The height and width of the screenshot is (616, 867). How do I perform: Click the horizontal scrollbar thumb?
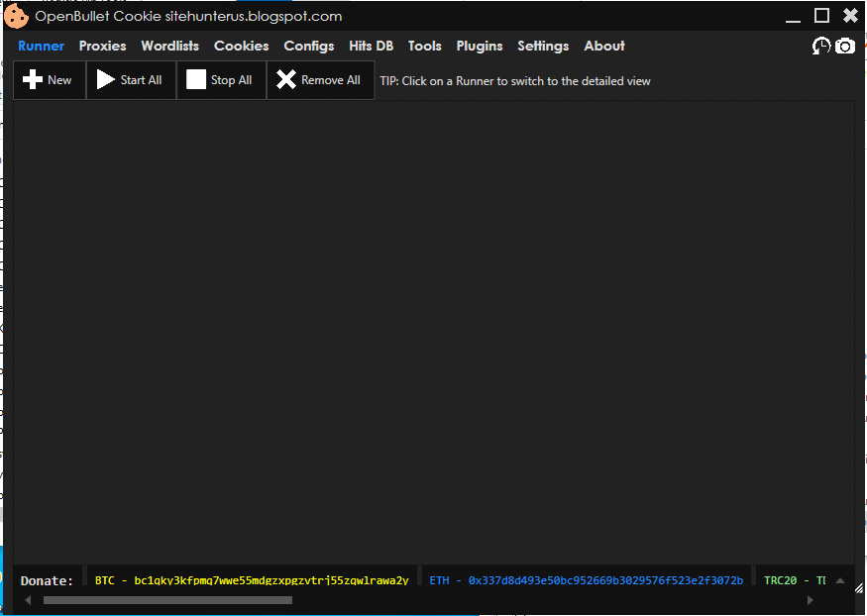167,600
